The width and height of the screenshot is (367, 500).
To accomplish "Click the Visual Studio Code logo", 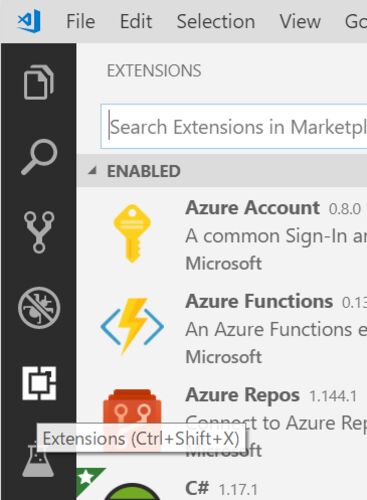I will [x=29, y=21].
